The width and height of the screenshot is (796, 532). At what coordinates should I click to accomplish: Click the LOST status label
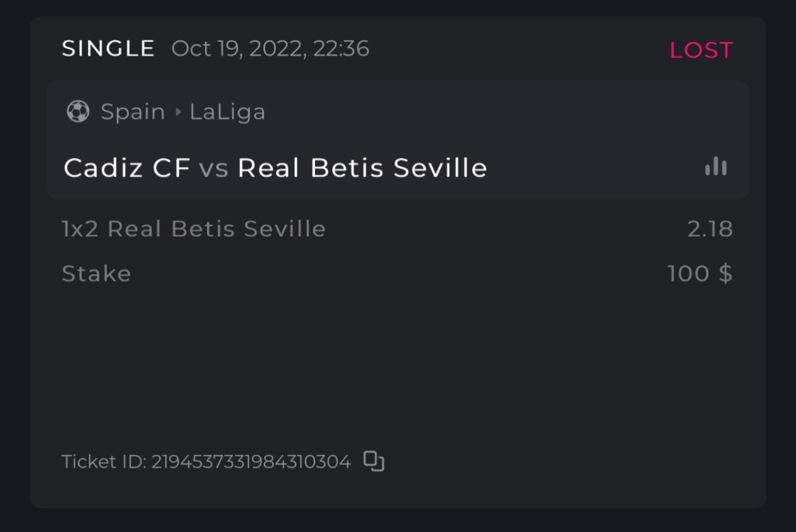(x=700, y=50)
